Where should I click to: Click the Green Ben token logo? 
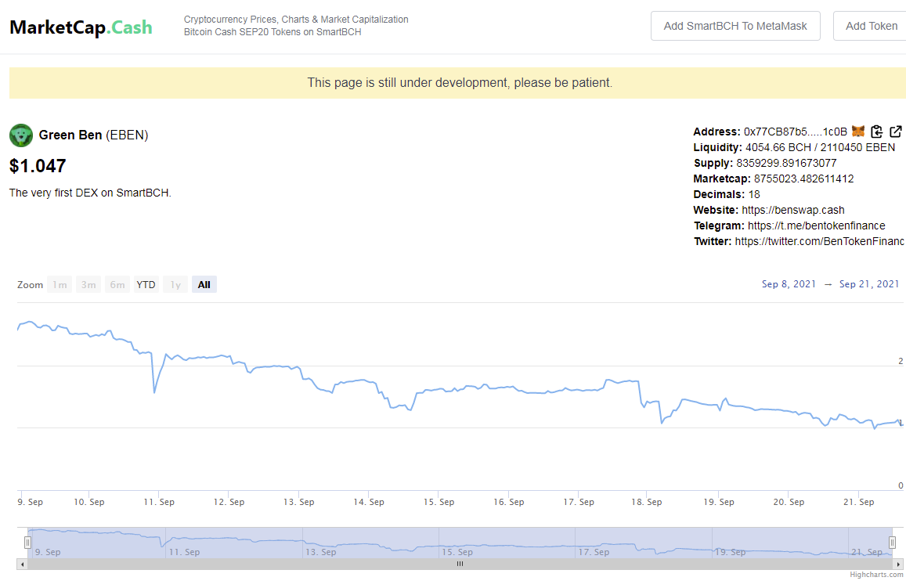click(21, 135)
